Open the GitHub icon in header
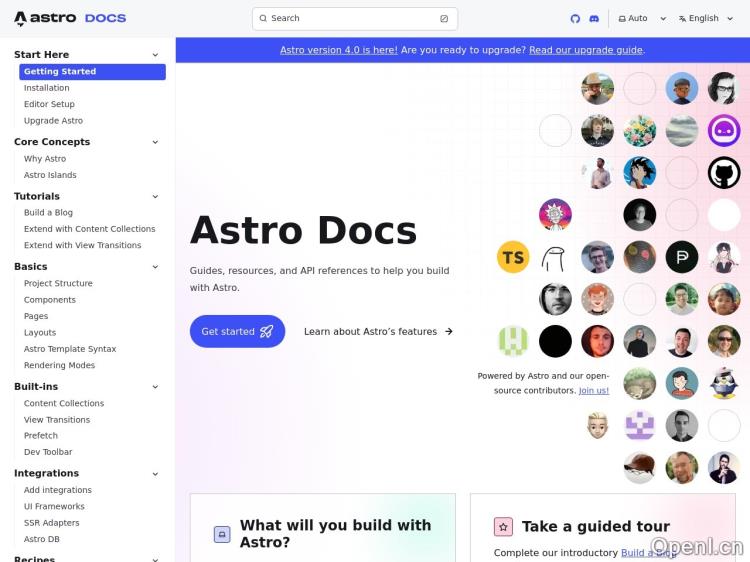This screenshot has height=562, width=750. pos(575,19)
